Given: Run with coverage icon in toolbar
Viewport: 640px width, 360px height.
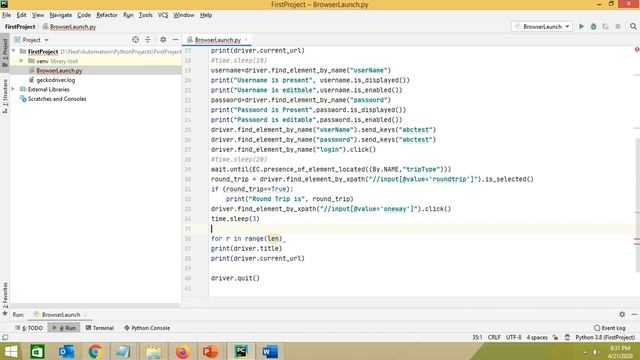Looking at the screenshot, I should (605, 27).
